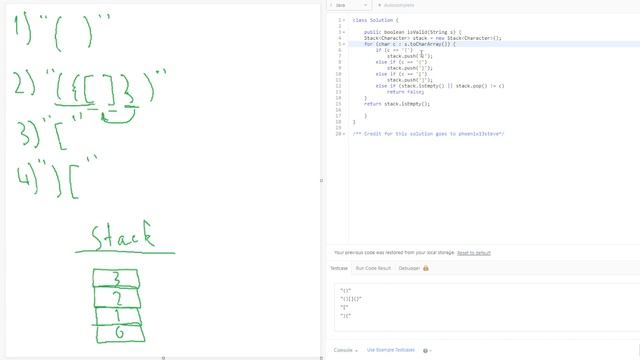Open the Run Code Result tab
The height and width of the screenshot is (360, 640).
click(373, 268)
